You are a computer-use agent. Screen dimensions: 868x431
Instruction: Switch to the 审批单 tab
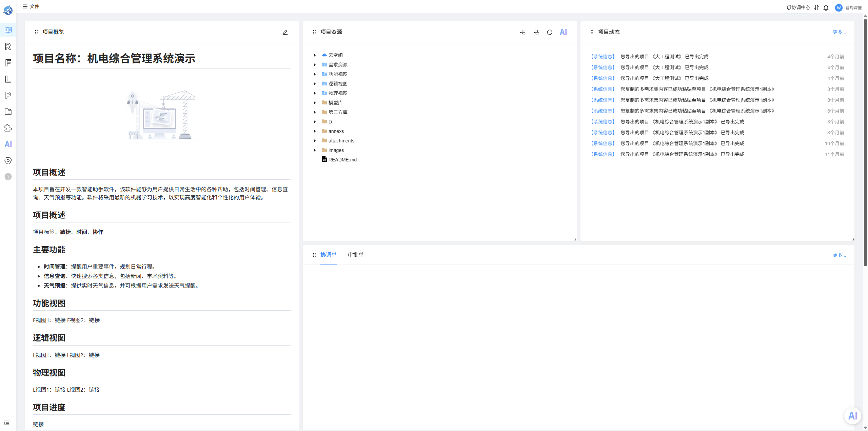[x=355, y=255]
